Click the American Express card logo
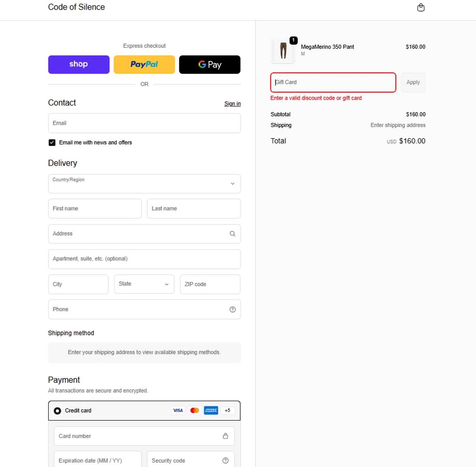Viewport: 476px width, 467px height. pyautogui.click(x=211, y=410)
